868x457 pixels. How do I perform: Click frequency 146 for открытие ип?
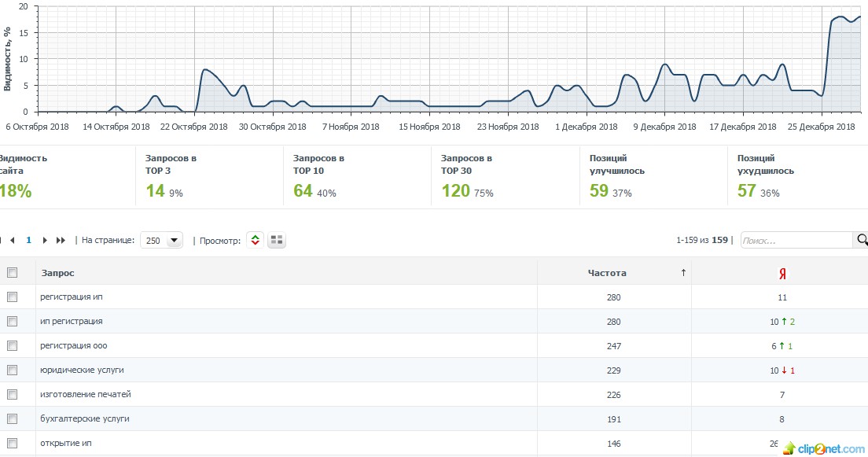click(614, 444)
